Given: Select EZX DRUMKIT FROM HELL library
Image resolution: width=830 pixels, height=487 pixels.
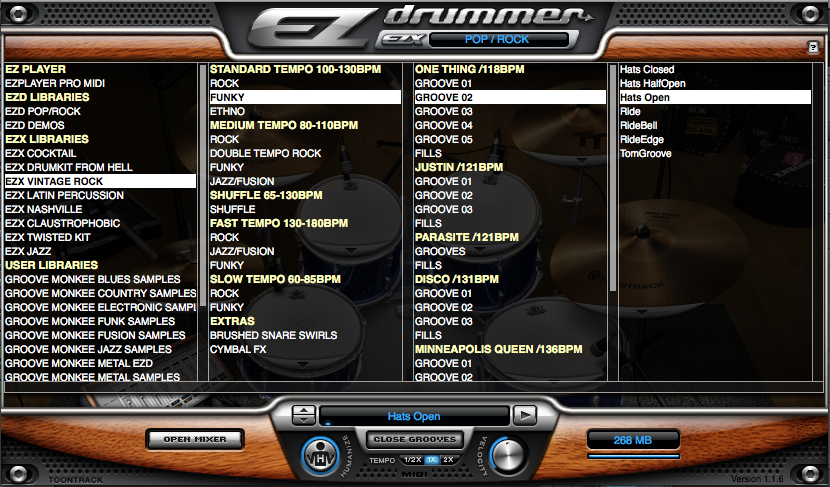Looking at the screenshot, I should 100,167.
